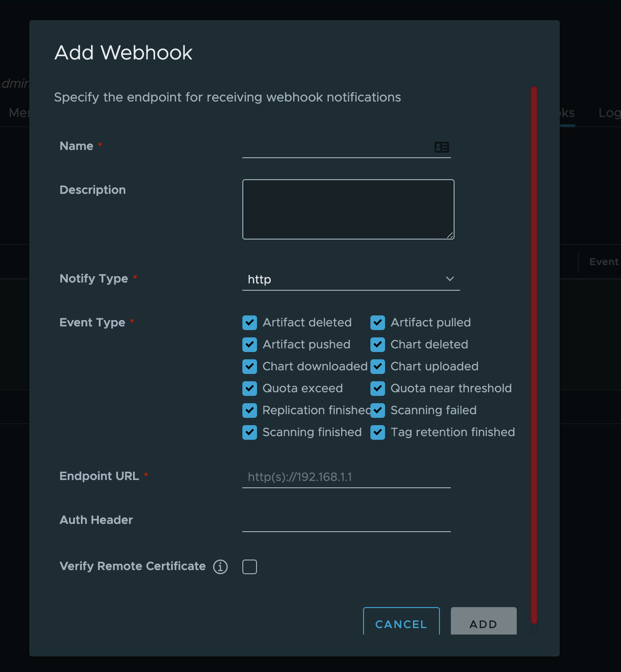Disable the Scanning failed event
The height and width of the screenshot is (672, 621).
[x=378, y=411]
